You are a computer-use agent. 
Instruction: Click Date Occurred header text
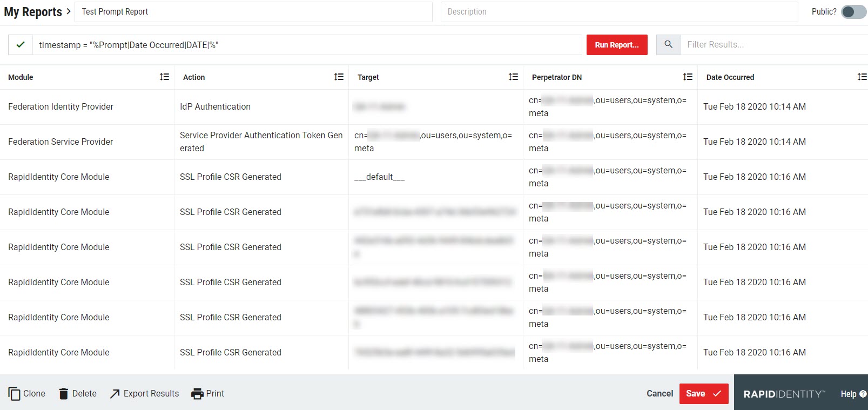tap(730, 77)
